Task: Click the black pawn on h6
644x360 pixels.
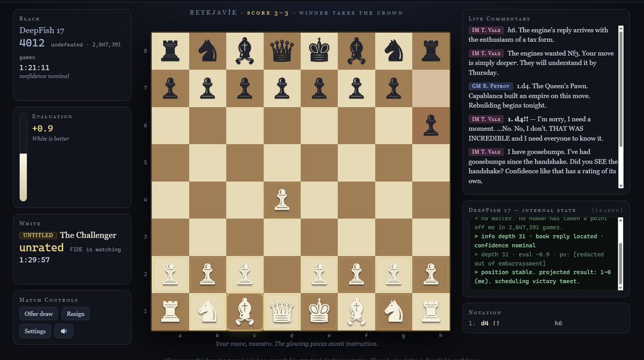Action: [431, 126]
